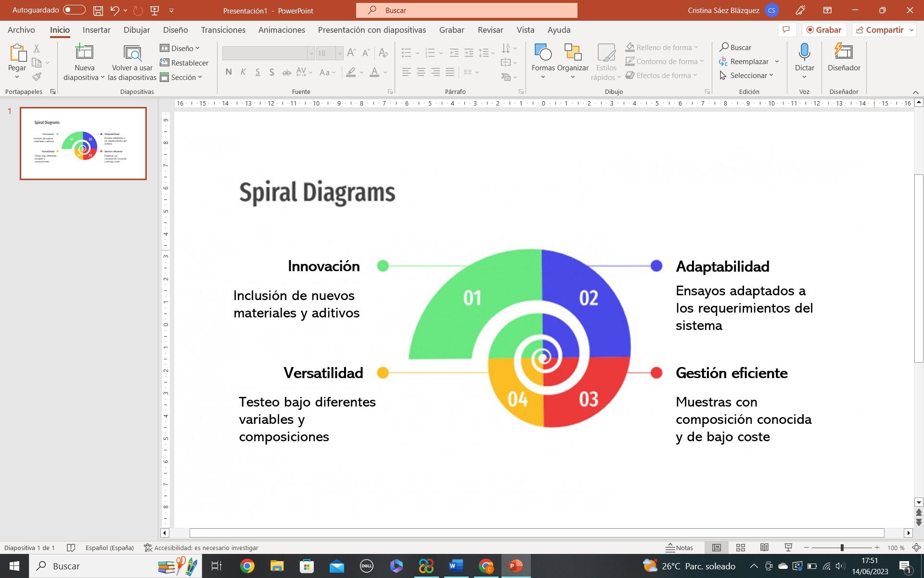The height and width of the screenshot is (578, 924).
Task: Click the Restablecer button
Action: [x=184, y=63]
